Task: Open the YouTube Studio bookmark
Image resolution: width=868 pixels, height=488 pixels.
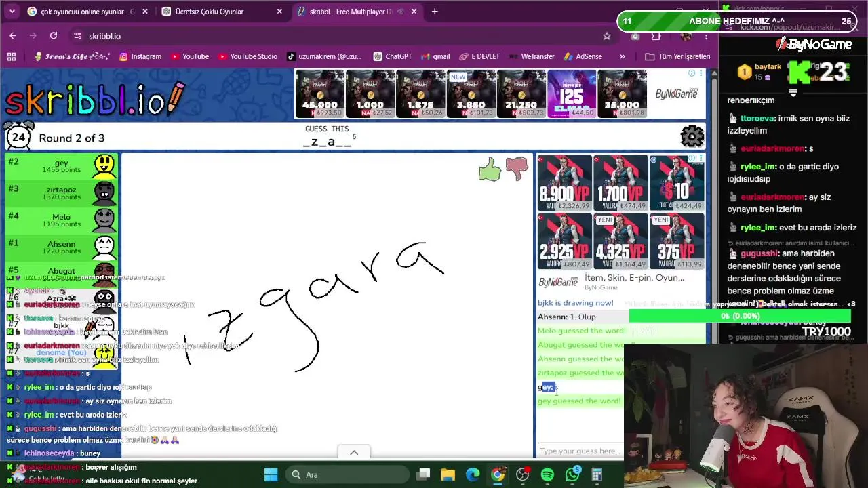Action: (248, 56)
